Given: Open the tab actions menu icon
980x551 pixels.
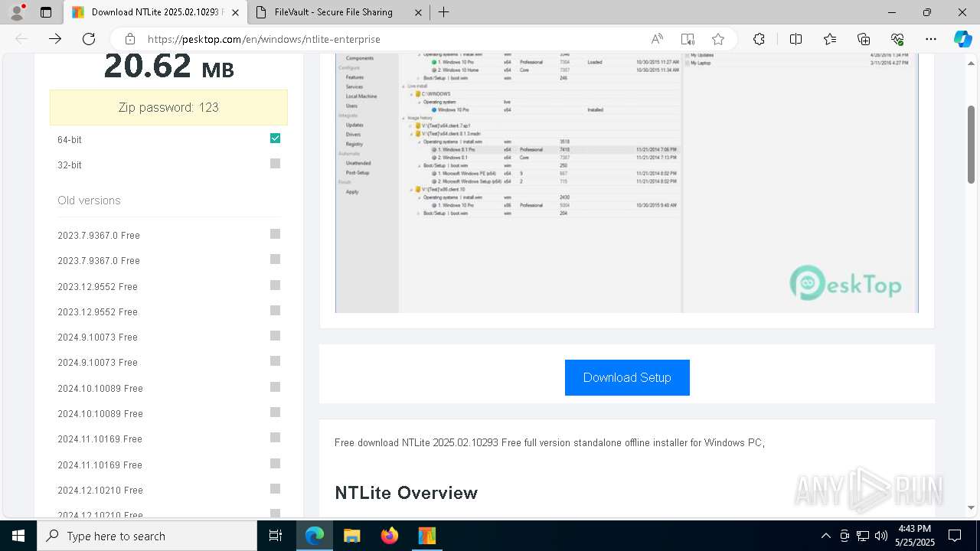Looking at the screenshot, I should pyautogui.click(x=46, y=12).
